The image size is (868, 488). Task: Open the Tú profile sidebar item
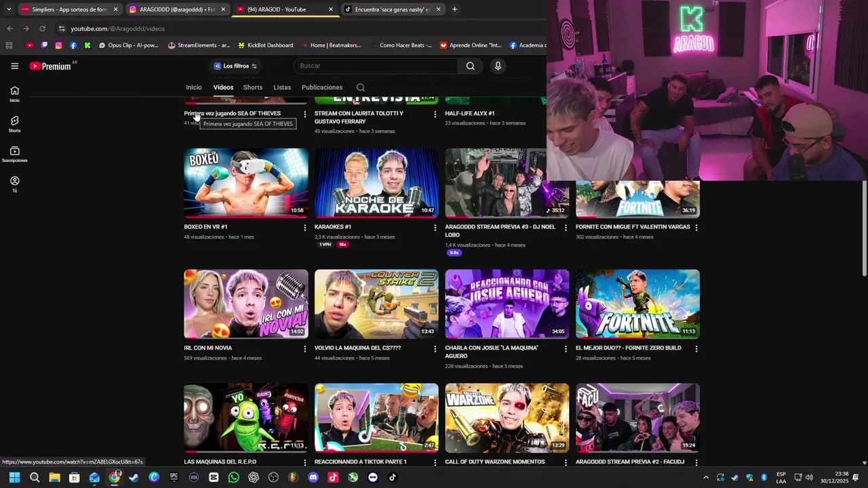pyautogui.click(x=14, y=184)
